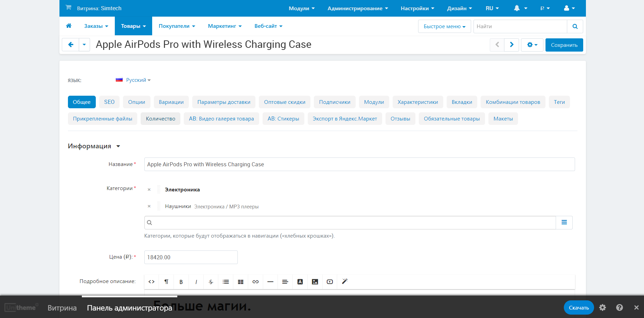The image size is (644, 318).
Task: Open the Администрирование dropdown menu
Action: (x=358, y=8)
